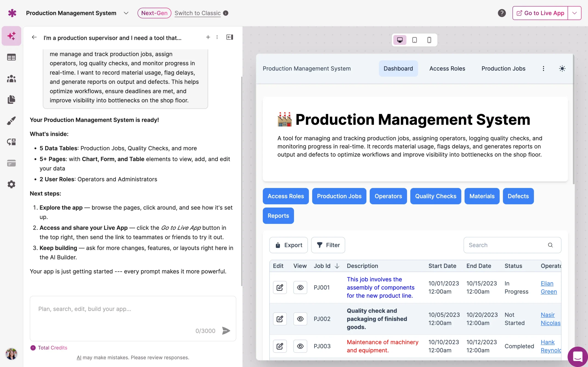View the PJ001 record with the eye icon

pos(300,287)
